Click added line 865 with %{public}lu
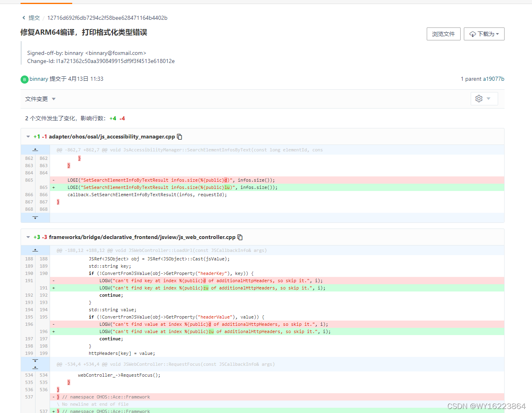The width and height of the screenshot is (532, 413). 277,187
